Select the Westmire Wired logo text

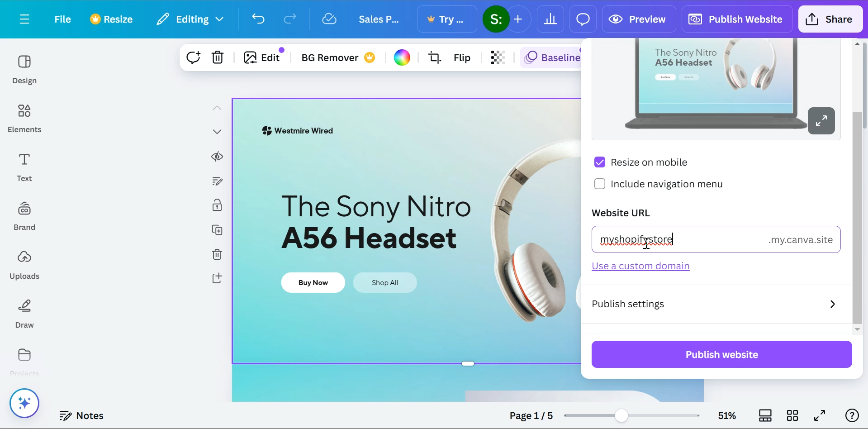pos(304,131)
